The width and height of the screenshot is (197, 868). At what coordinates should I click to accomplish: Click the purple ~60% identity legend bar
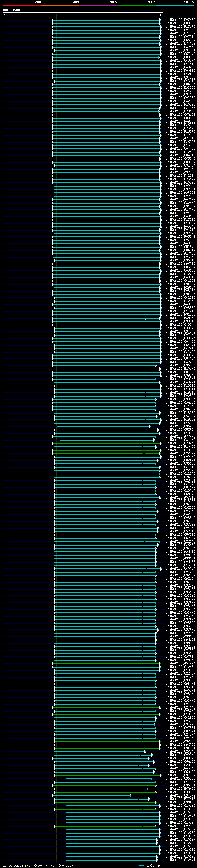98,6
